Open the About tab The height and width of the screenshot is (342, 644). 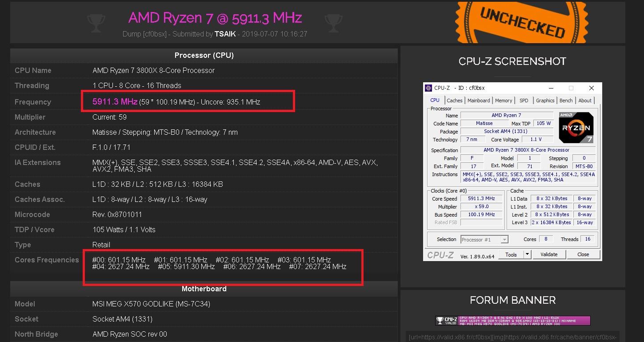[585, 101]
